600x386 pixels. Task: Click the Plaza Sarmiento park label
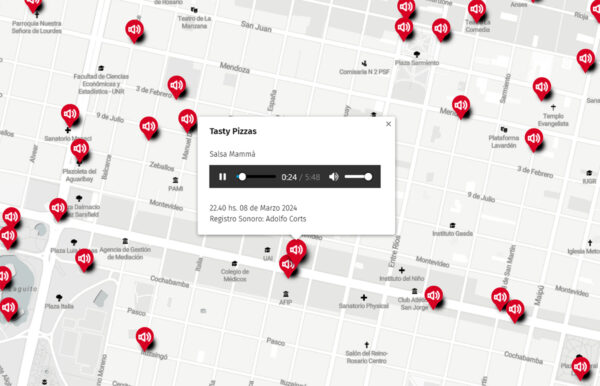point(417,63)
